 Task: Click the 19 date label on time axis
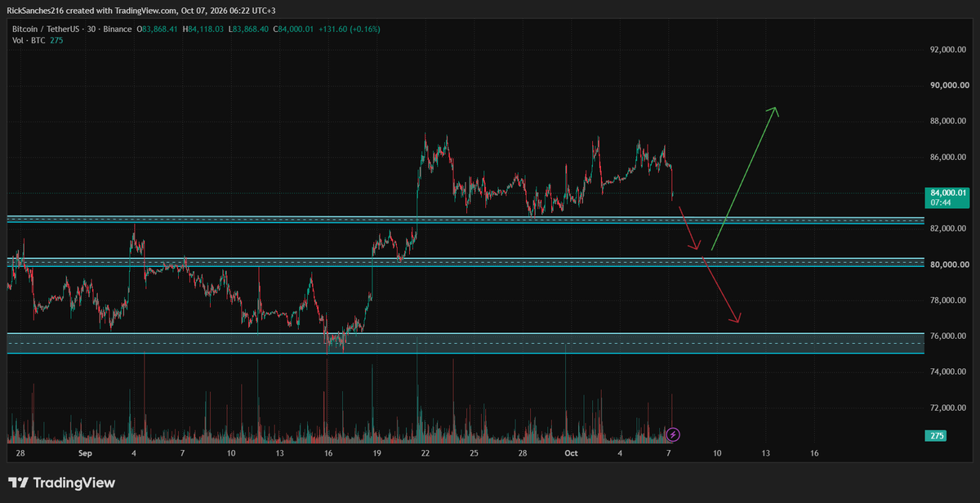376,452
